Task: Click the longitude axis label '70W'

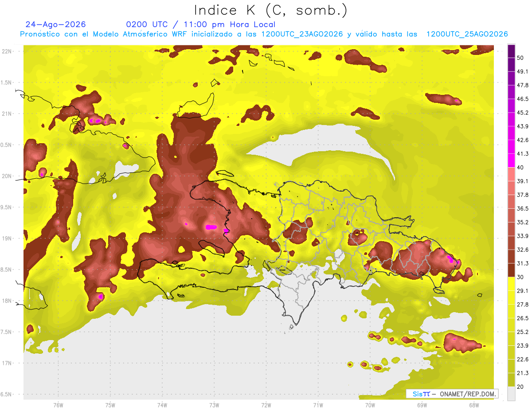Action: [x=370, y=405]
